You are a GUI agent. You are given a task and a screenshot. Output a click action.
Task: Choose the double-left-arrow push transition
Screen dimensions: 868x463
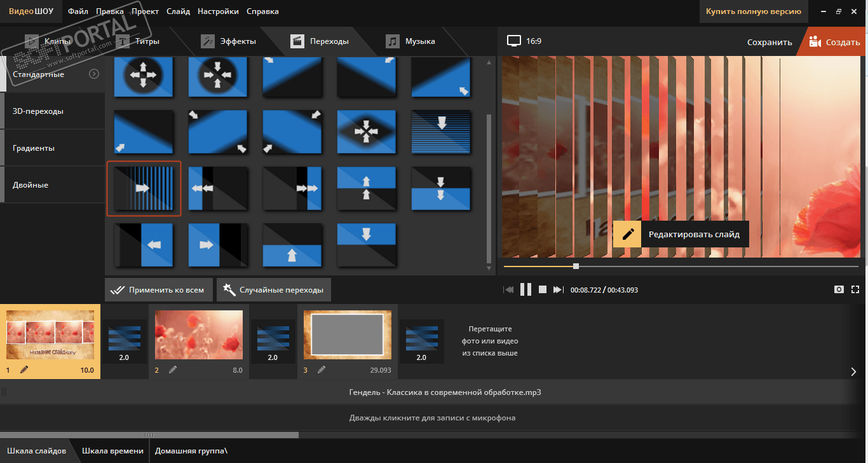point(218,188)
